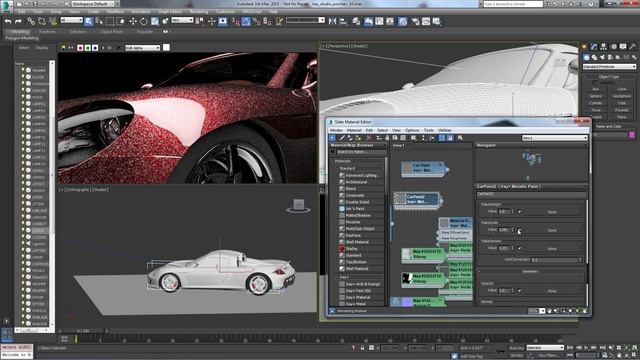Collapse the Materials group in browser
Screen dimensions: 640x360
333,161
